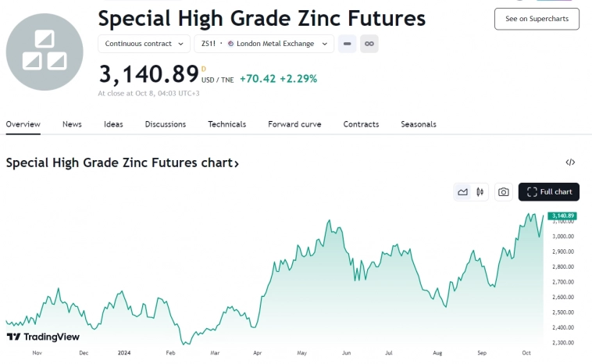Click the See on Supercharts button
This screenshot has height=364, width=592.
click(537, 19)
